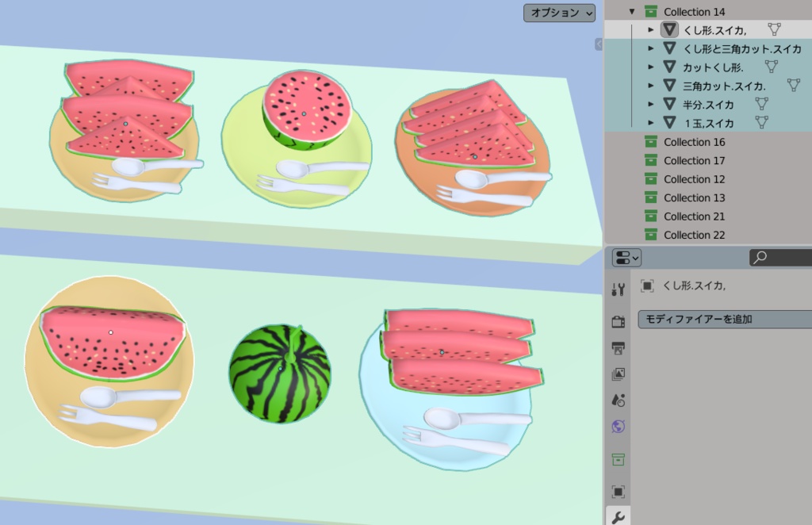Click the object icon of くし形と三角カット.スイカ
The width and height of the screenshot is (812, 525).
tap(669, 48)
